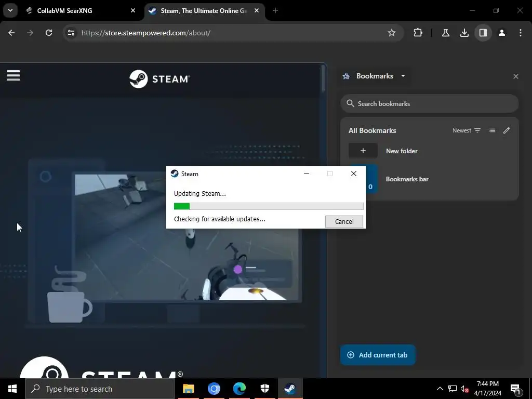Edit bookmarks with pencil icon
The height and width of the screenshot is (399, 532).
pyautogui.click(x=506, y=130)
